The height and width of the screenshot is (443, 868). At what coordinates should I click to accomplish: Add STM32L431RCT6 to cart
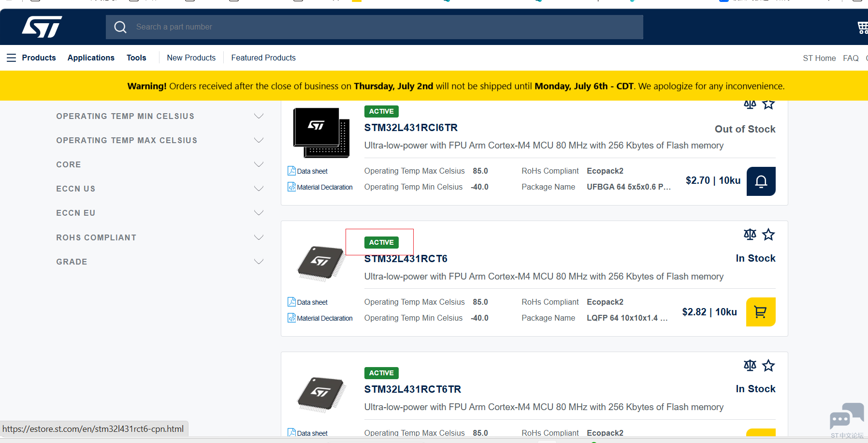pos(761,312)
